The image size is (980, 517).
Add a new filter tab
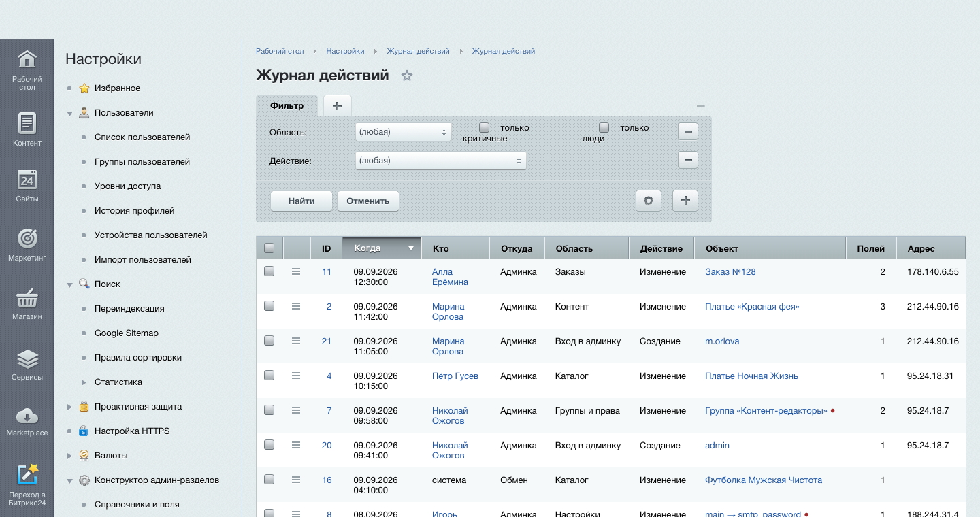click(x=337, y=105)
